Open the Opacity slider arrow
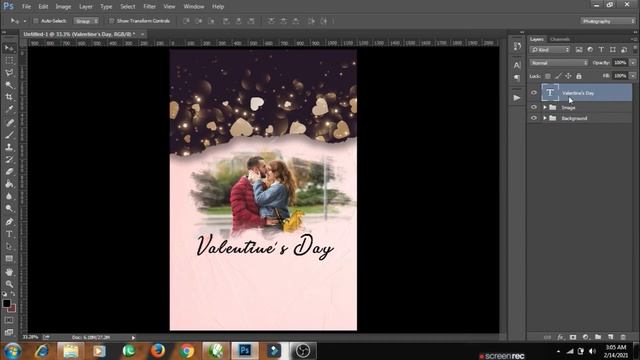 coord(633,63)
